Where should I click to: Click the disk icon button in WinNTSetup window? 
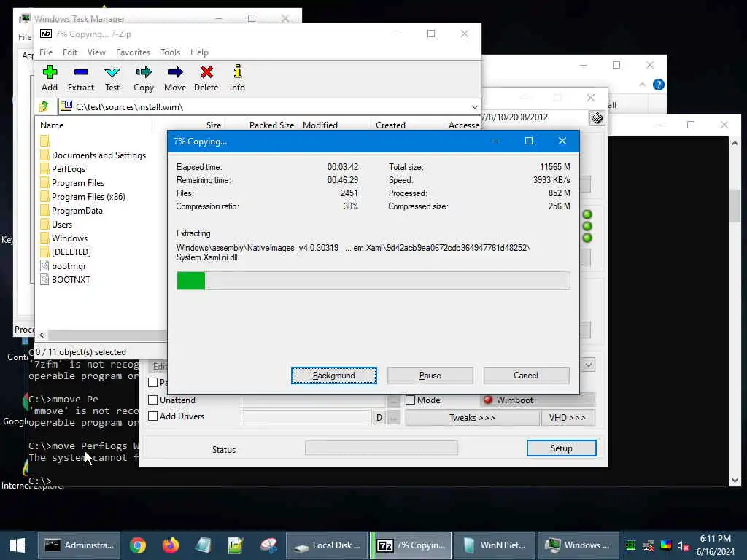[597, 117]
